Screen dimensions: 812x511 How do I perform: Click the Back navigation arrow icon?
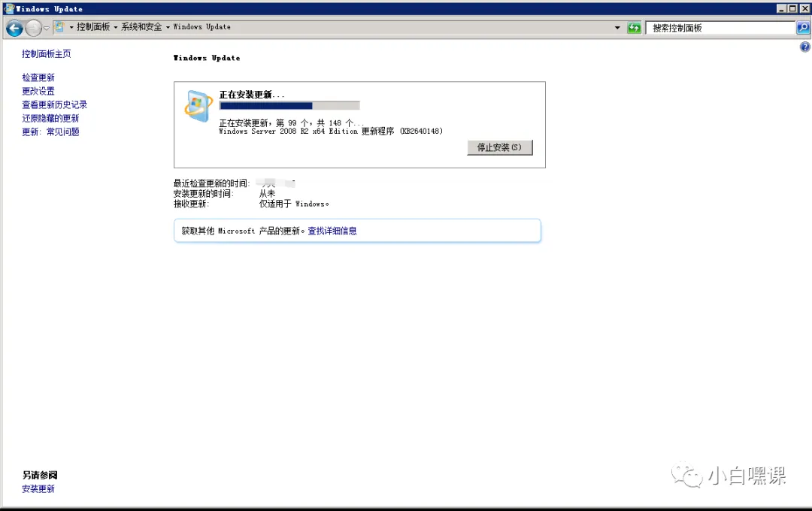[14, 28]
